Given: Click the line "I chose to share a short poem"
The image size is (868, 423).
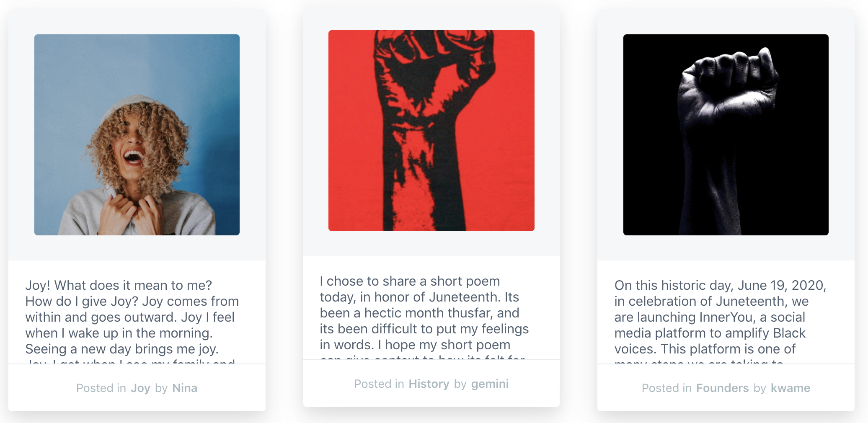Looking at the screenshot, I should click(x=410, y=281).
